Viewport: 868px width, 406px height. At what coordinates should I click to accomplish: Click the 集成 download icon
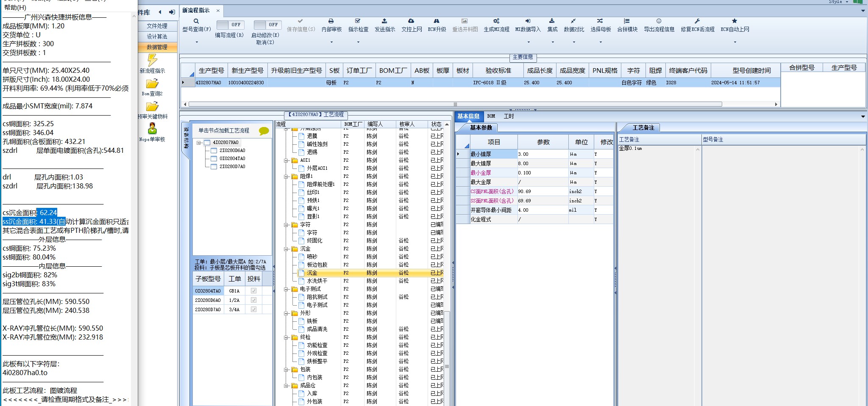click(552, 21)
